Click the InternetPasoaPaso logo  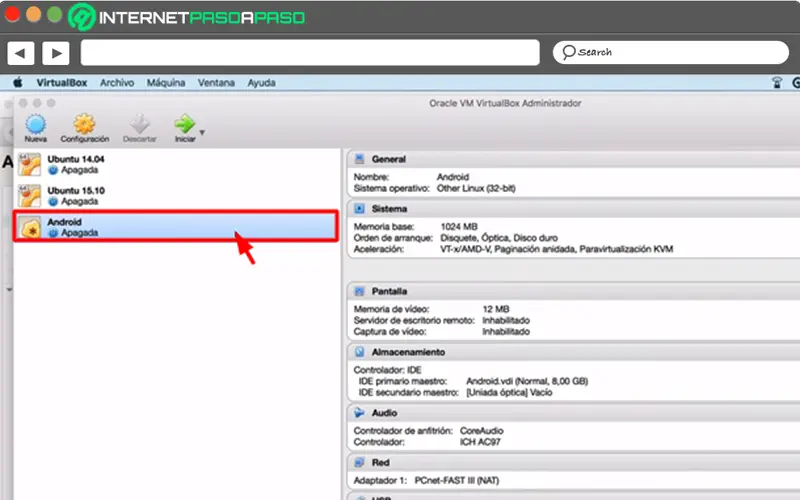pos(187,17)
